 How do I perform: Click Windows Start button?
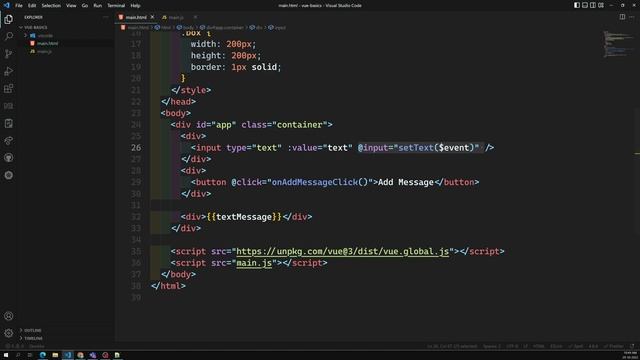[x=6, y=356]
